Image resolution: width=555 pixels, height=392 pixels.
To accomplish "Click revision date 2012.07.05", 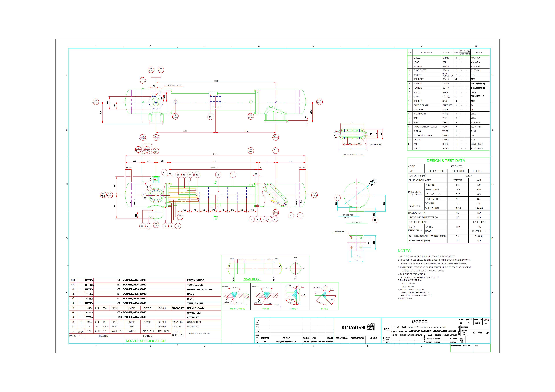I will click(265, 338).
